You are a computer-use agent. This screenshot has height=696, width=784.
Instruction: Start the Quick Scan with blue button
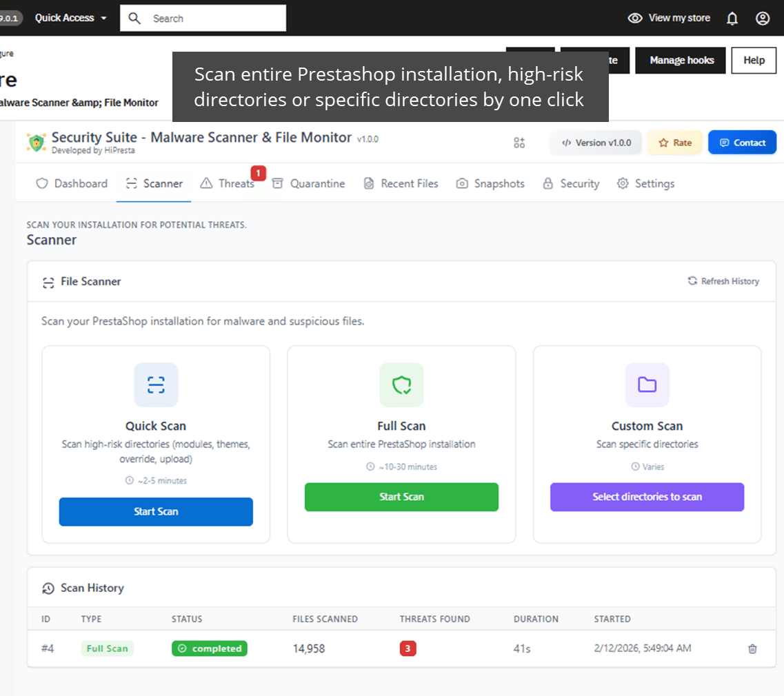click(x=156, y=511)
